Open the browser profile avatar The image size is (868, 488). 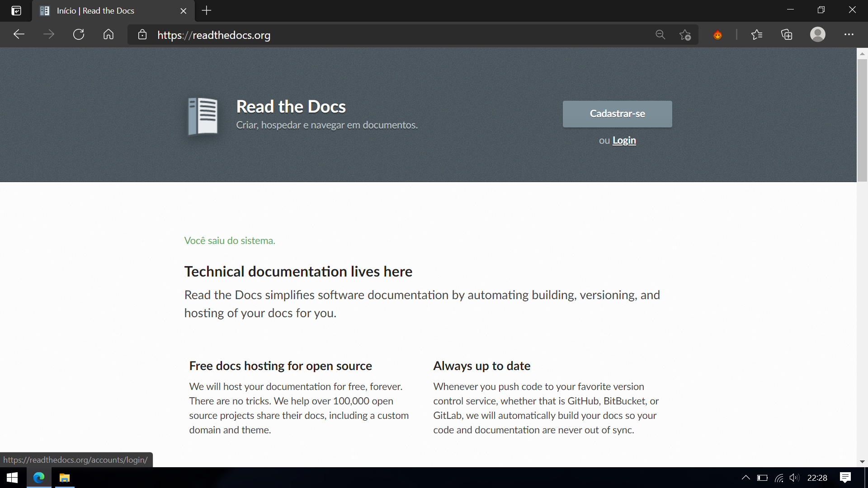(817, 35)
